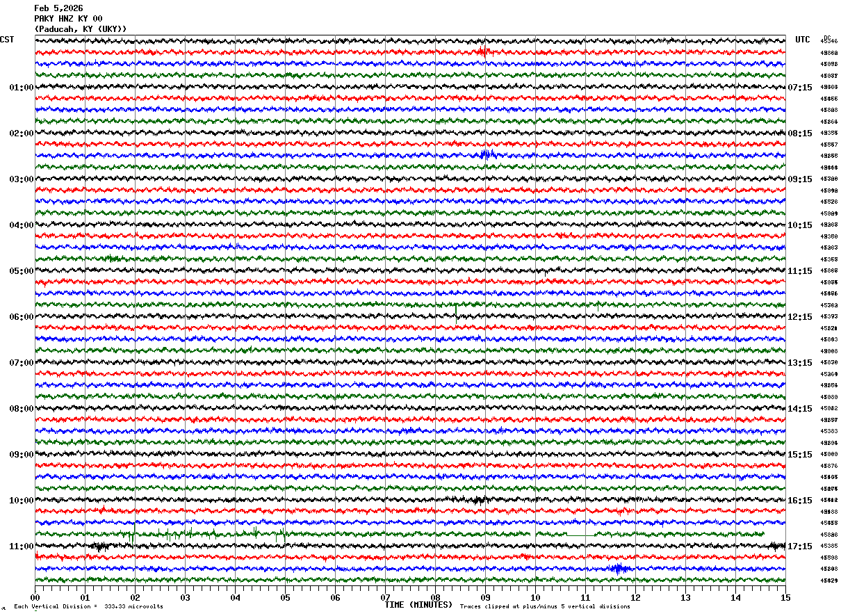Select the CST time label "04:00"
Viewport: 841px width, 616px height.
tap(22, 225)
